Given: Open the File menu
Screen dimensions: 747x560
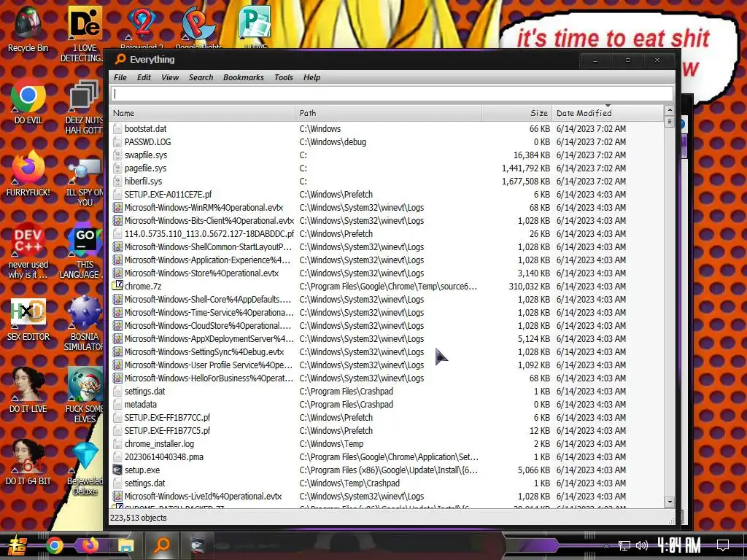Looking at the screenshot, I should [x=120, y=77].
